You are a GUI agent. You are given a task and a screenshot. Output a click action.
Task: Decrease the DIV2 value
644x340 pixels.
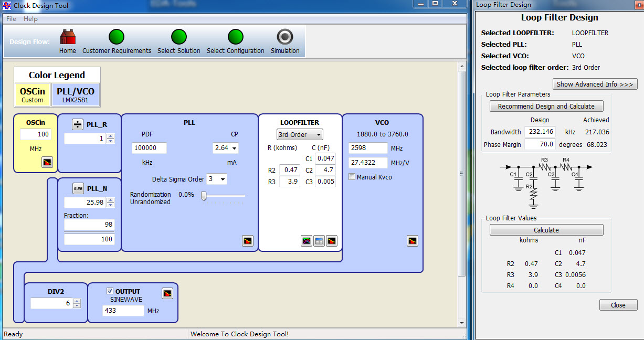click(x=77, y=306)
